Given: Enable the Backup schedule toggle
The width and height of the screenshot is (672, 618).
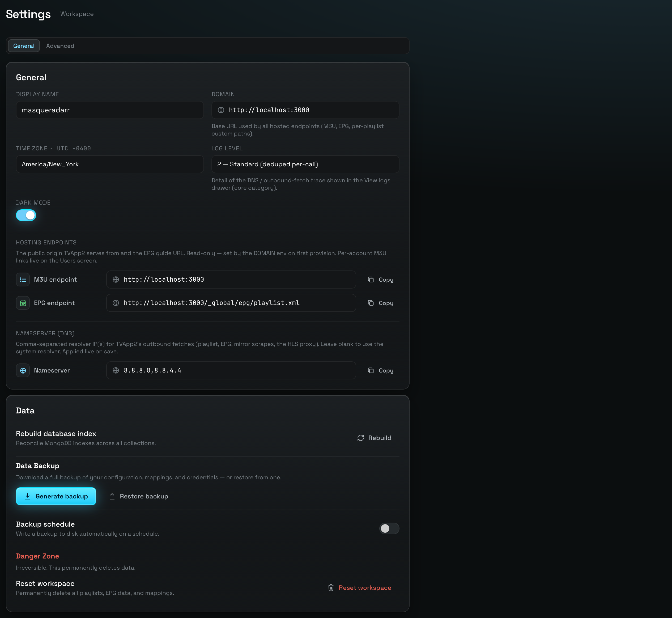Looking at the screenshot, I should click(x=389, y=528).
